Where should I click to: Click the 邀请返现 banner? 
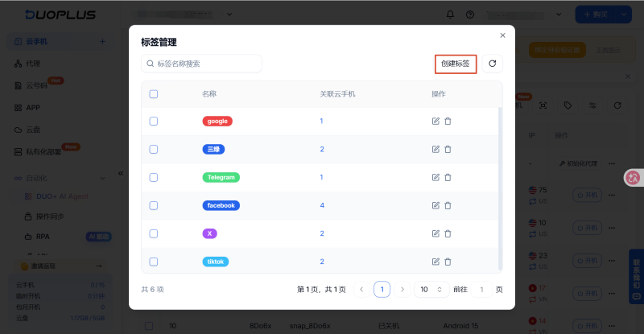coord(60,266)
